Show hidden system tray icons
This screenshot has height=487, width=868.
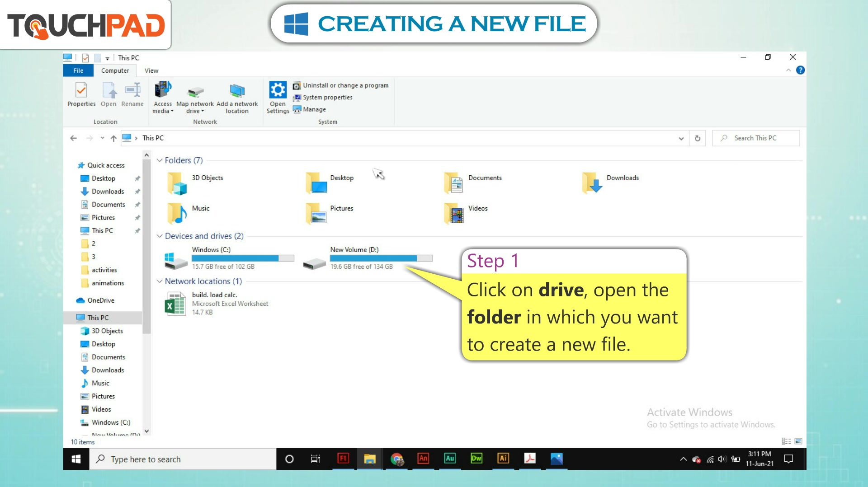pos(683,459)
